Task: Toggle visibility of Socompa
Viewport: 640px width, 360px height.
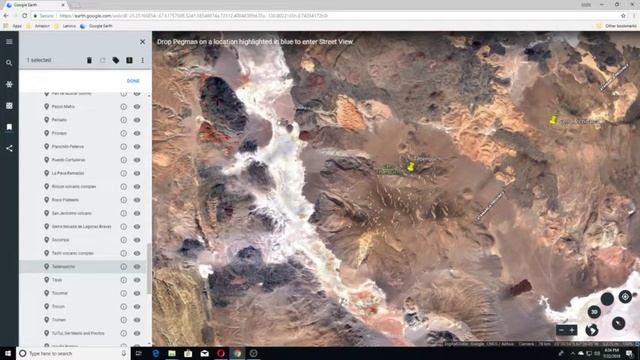Action: (137, 240)
